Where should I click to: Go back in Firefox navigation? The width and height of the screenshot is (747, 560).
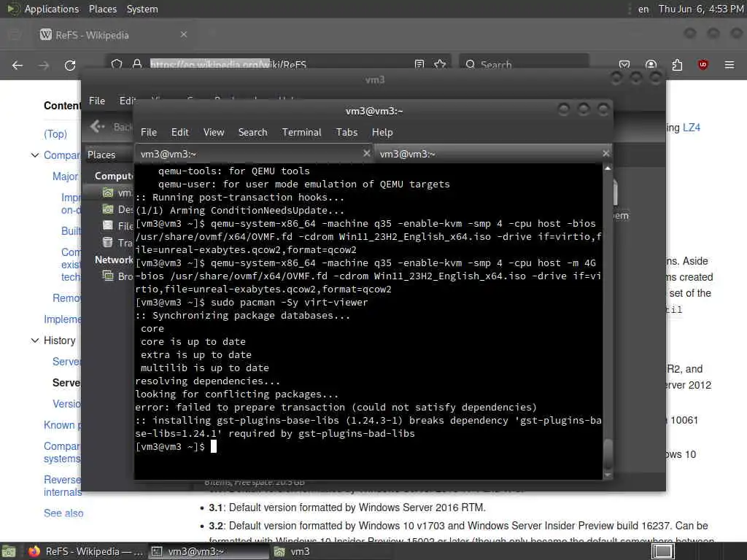18,65
